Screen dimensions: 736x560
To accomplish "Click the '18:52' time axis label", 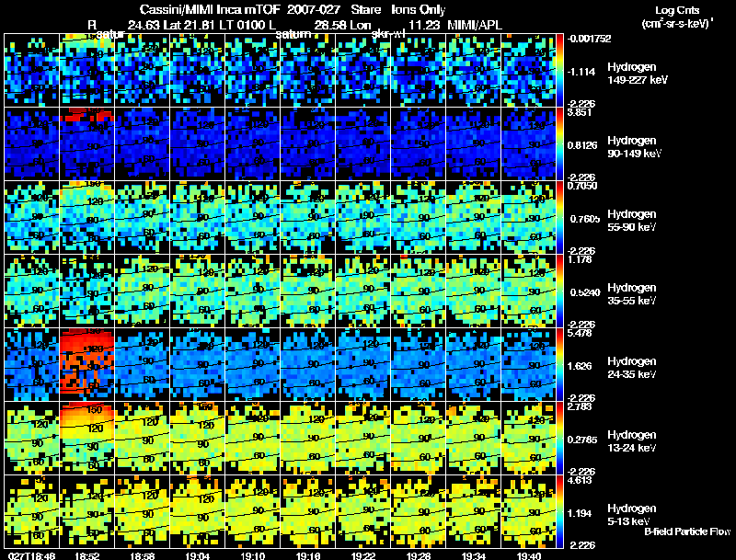I will pos(86,555).
